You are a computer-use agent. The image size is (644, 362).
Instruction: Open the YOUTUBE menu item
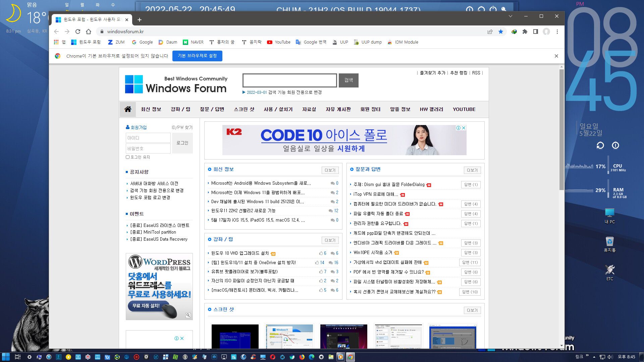(464, 109)
